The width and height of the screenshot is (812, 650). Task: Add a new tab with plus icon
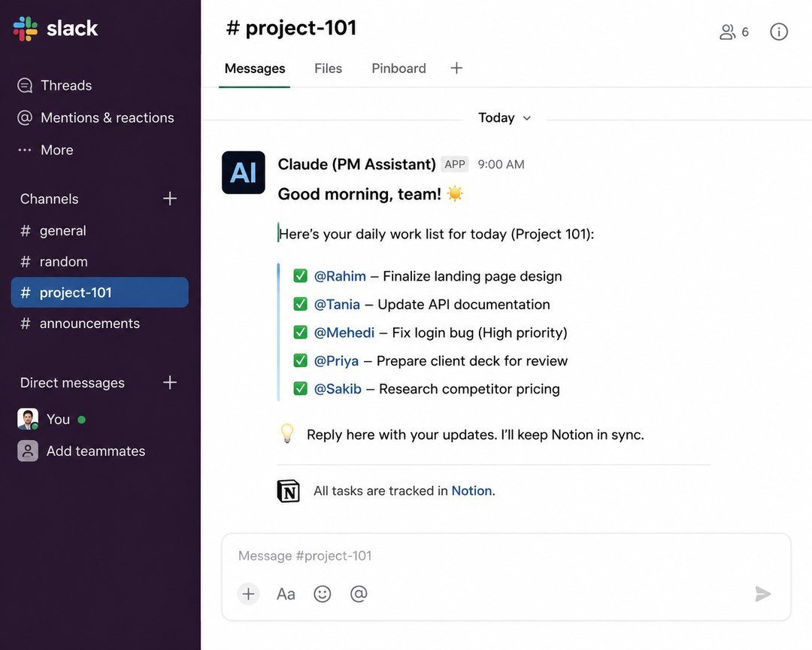[456, 68]
